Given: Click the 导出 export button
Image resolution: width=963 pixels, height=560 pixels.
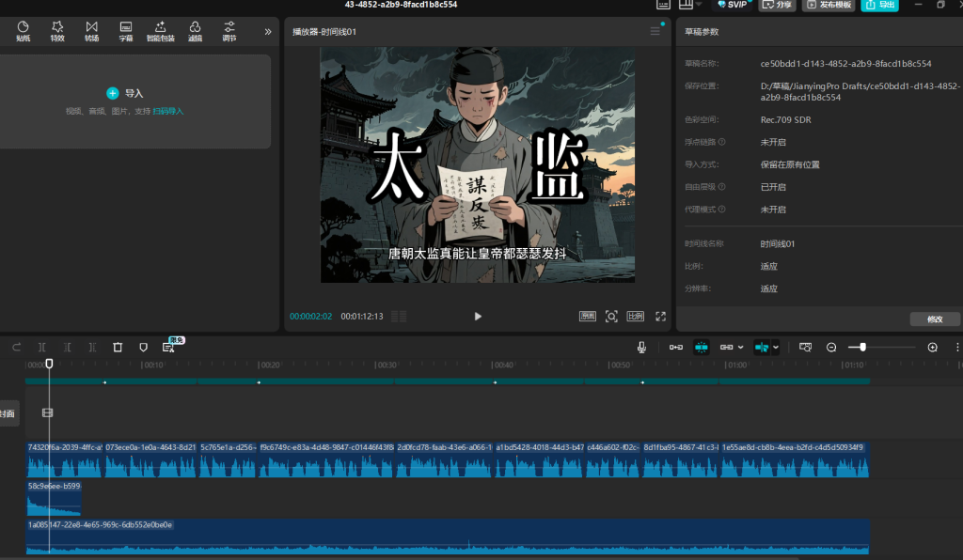Looking at the screenshot, I should click(x=880, y=5).
